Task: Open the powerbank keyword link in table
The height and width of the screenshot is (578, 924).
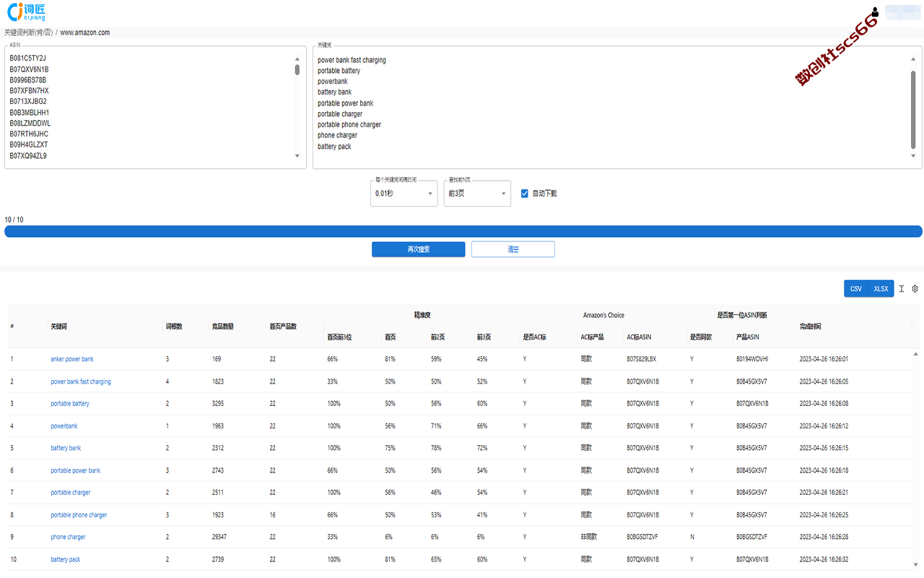Action: click(64, 426)
